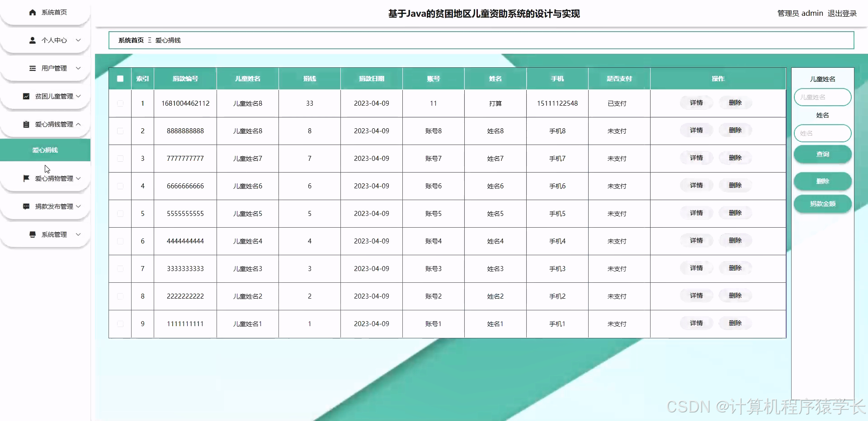Click the 退出登录 logout link
This screenshot has height=421, width=868.
click(842, 13)
